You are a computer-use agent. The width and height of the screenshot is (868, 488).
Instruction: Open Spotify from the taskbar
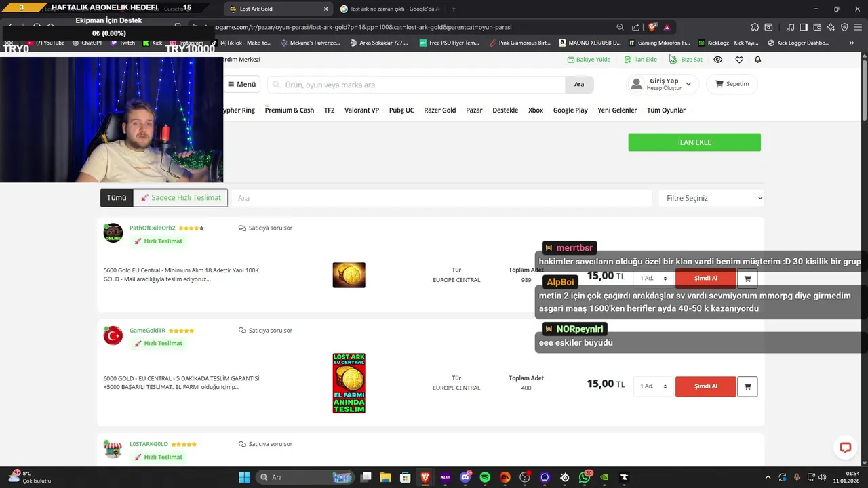pos(485,477)
